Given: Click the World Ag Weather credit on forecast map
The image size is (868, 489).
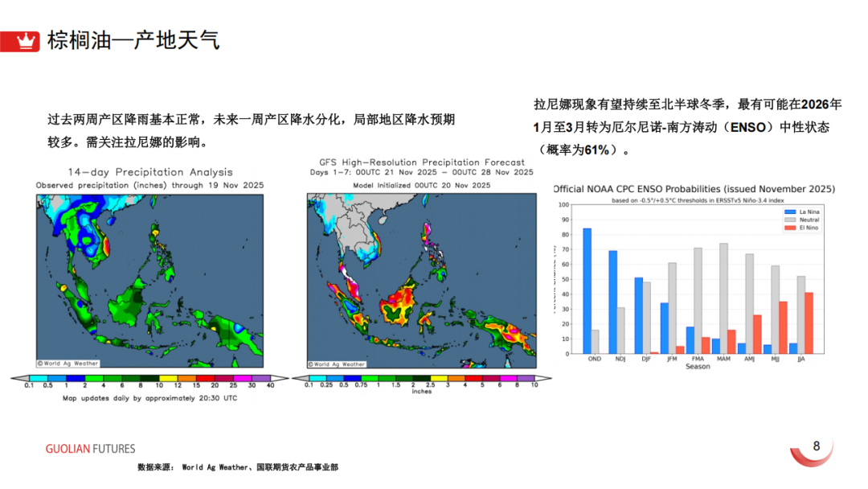Looking at the screenshot, I should (x=337, y=364).
